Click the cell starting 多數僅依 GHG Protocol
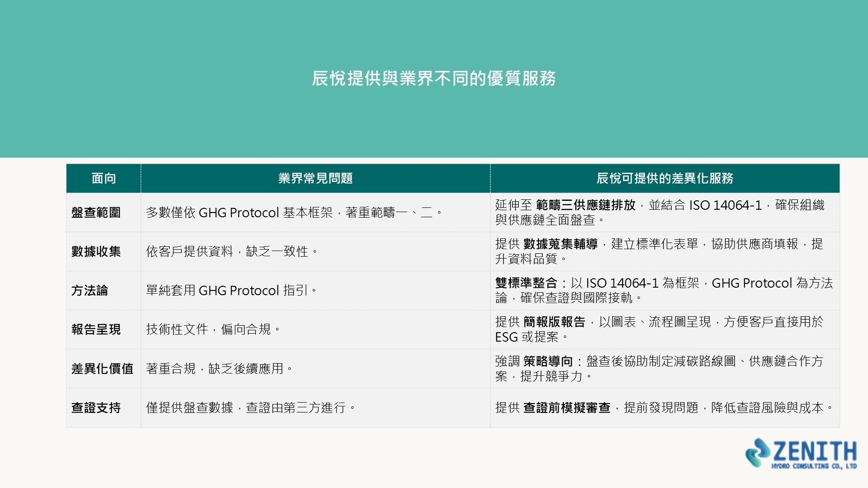The image size is (868, 488). (315, 213)
